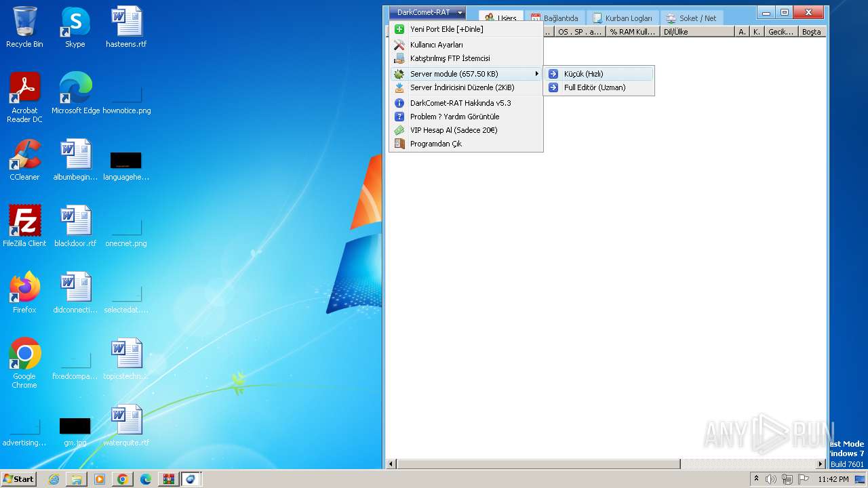Screen dimensions: 868x488
Task: Click the OS . SP . a... column header
Action: 580,32
